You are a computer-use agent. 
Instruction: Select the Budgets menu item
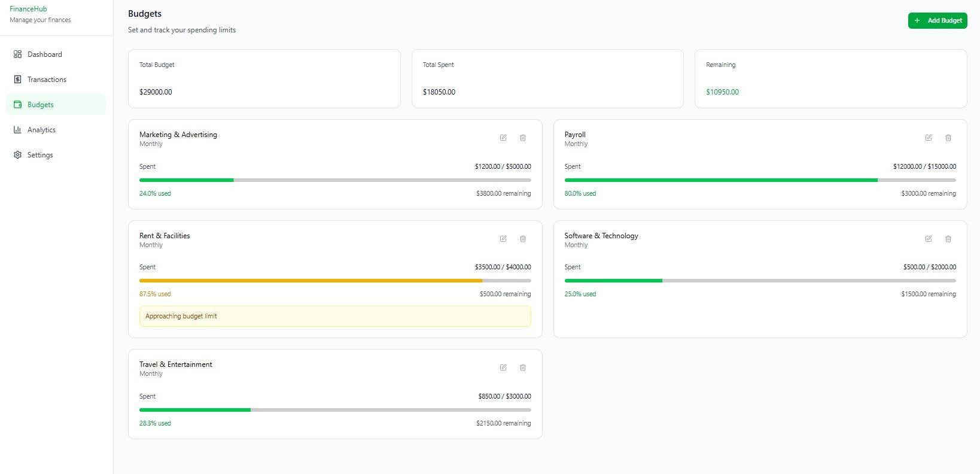pyautogui.click(x=56, y=105)
